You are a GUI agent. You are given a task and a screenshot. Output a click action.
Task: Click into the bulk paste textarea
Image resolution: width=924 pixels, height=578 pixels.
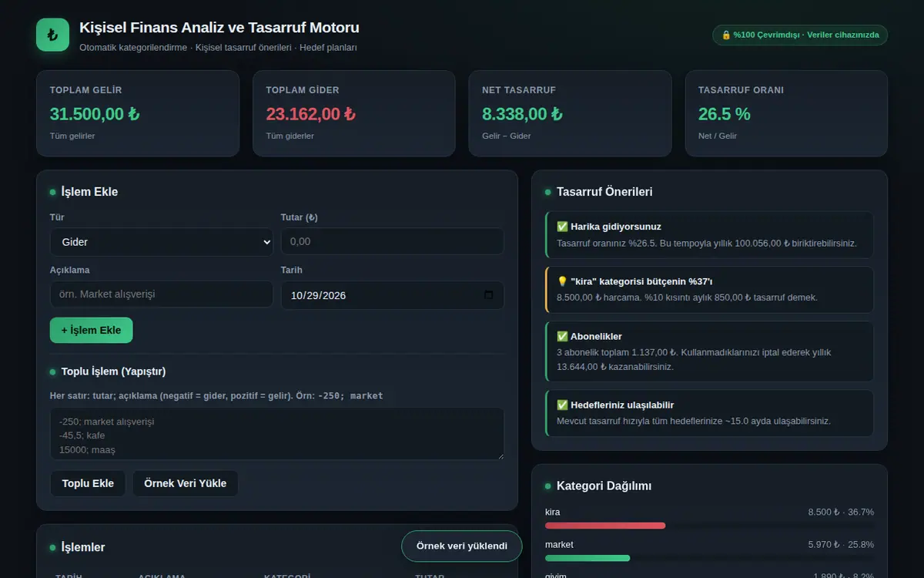277,434
